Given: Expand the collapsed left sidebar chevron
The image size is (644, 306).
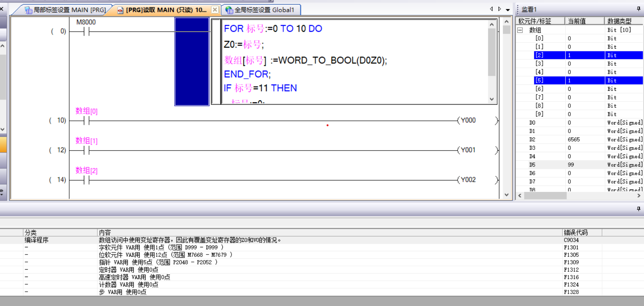Looking at the screenshot, I should 2,192.
